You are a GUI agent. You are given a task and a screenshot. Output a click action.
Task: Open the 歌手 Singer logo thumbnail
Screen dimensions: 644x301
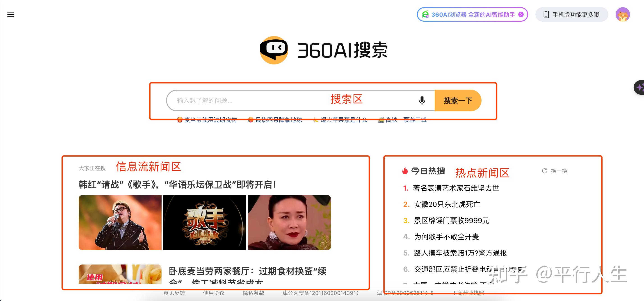pyautogui.click(x=205, y=223)
